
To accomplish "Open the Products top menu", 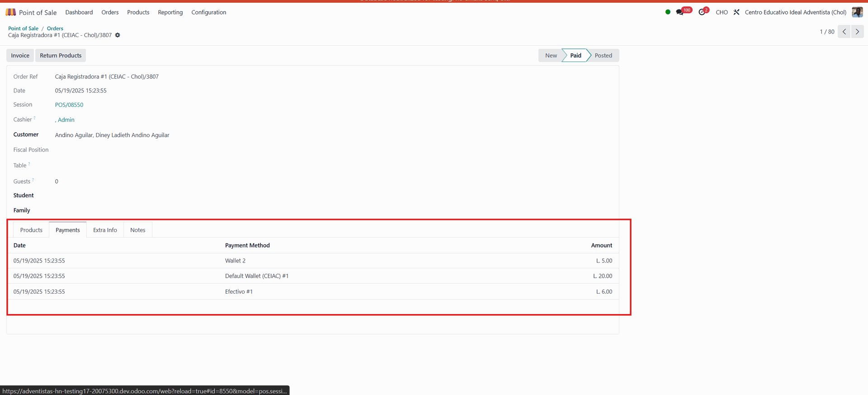I will click(x=138, y=12).
